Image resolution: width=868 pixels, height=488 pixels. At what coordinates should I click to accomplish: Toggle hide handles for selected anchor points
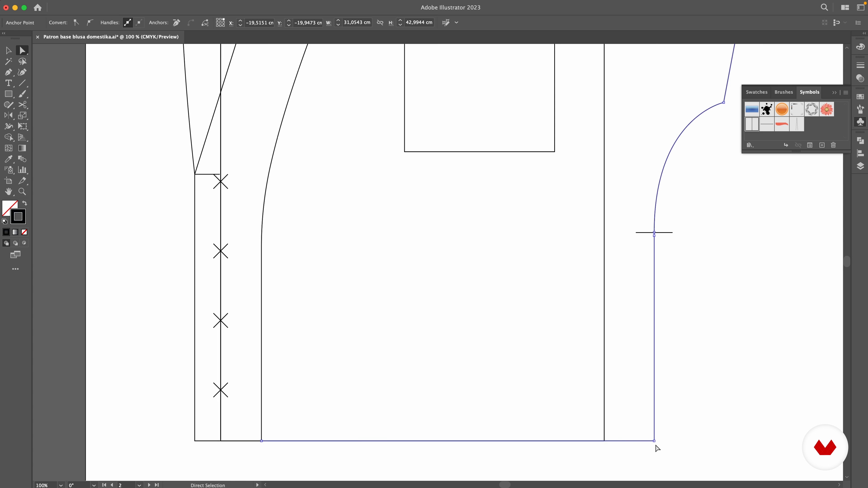click(x=139, y=23)
